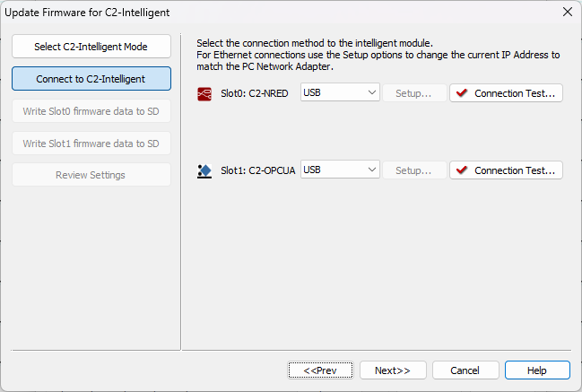Click the Slot0: C2-NRED label

point(255,93)
